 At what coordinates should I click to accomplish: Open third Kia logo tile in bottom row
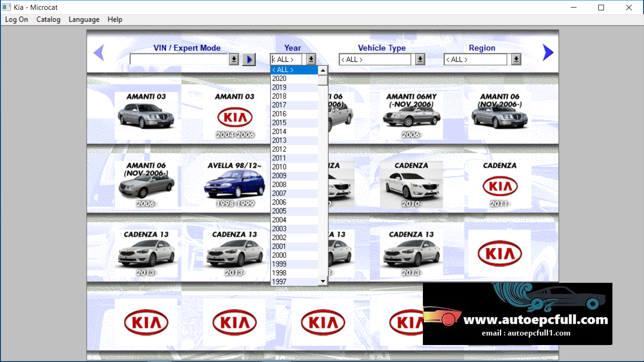click(323, 323)
